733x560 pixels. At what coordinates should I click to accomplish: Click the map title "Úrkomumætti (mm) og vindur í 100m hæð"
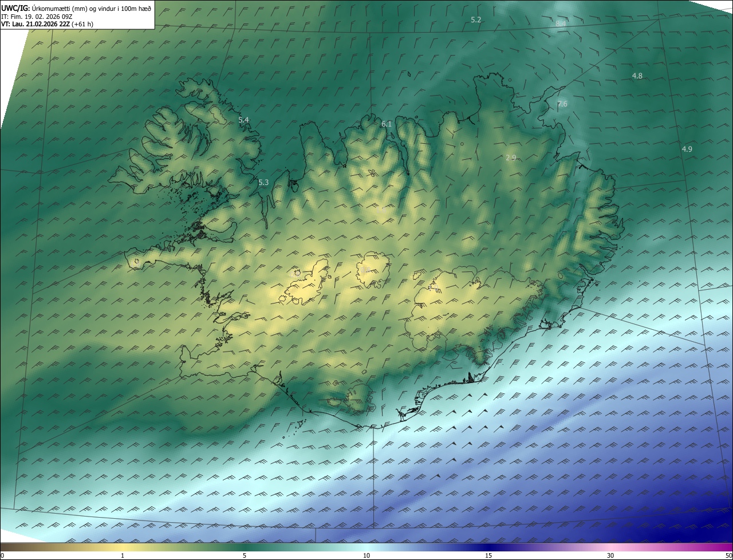pos(91,8)
